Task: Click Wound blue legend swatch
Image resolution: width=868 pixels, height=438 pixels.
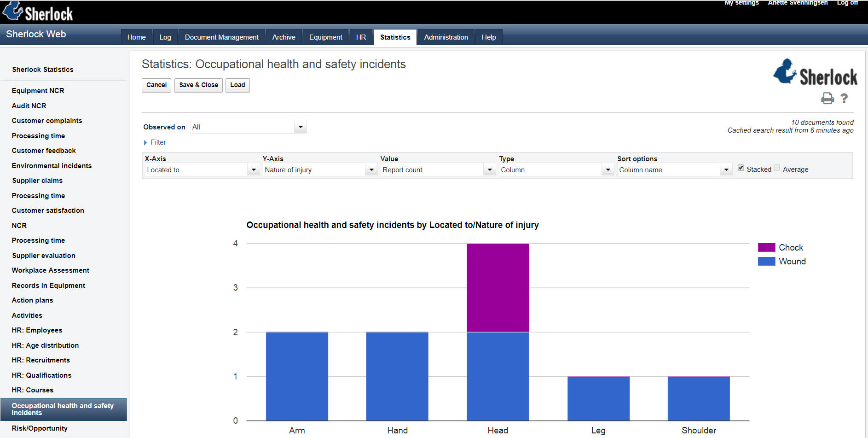Action: click(766, 261)
